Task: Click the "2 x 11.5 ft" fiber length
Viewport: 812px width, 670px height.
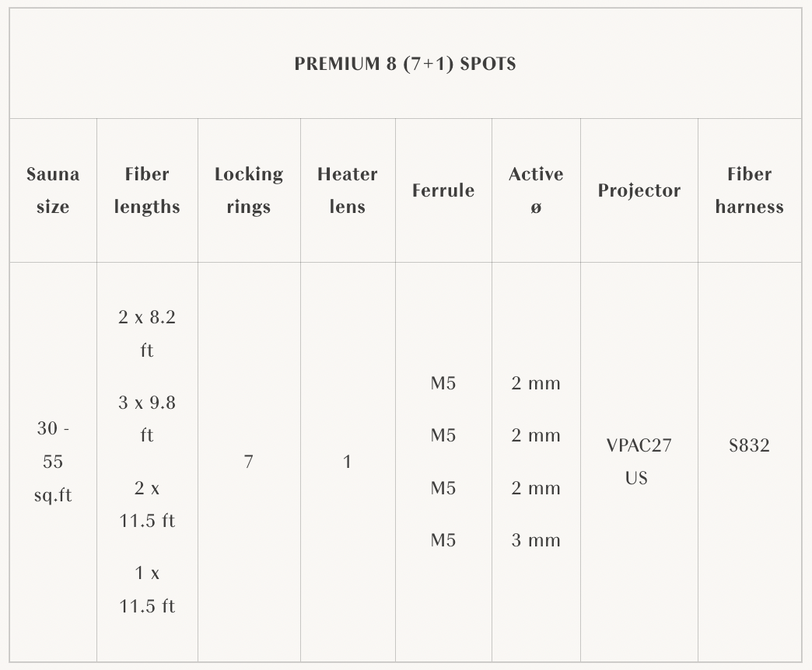Action: click(147, 504)
